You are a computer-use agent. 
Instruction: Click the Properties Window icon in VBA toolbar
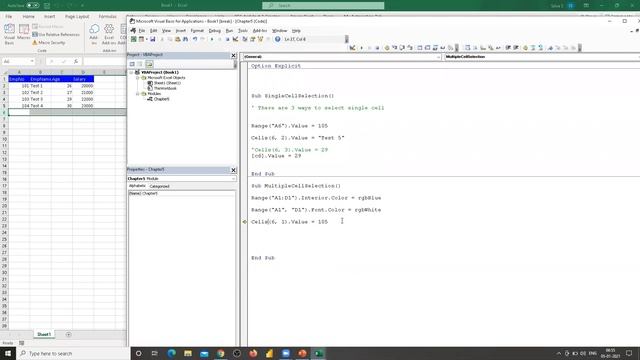tap(253, 39)
